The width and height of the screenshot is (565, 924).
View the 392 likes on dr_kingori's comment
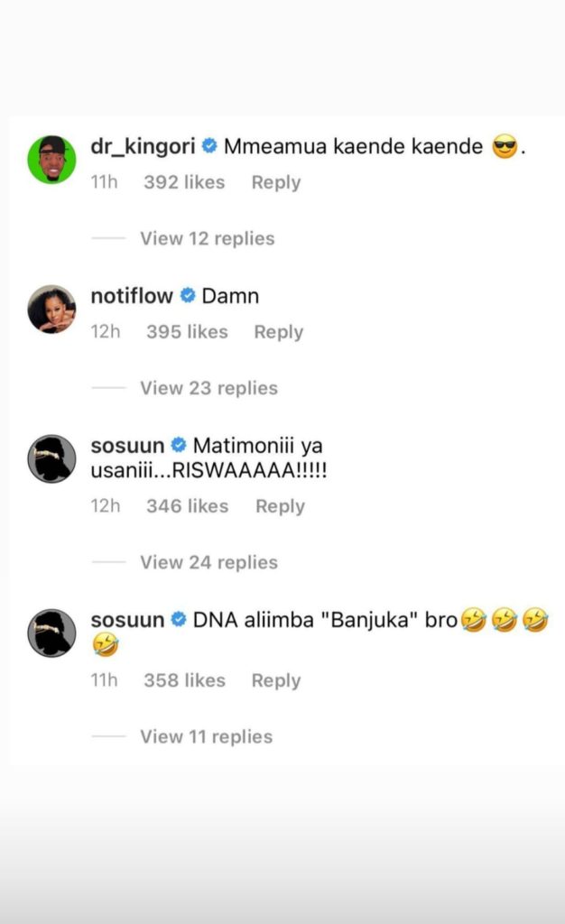(x=184, y=182)
